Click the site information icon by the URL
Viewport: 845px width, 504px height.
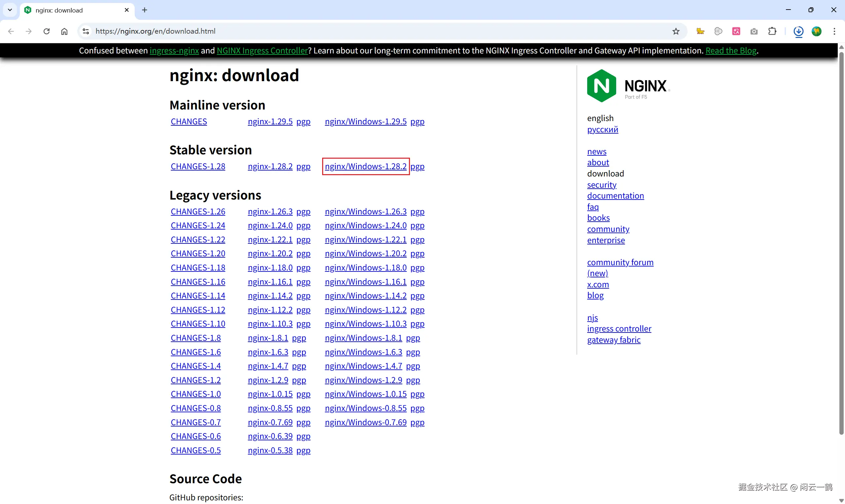85,31
